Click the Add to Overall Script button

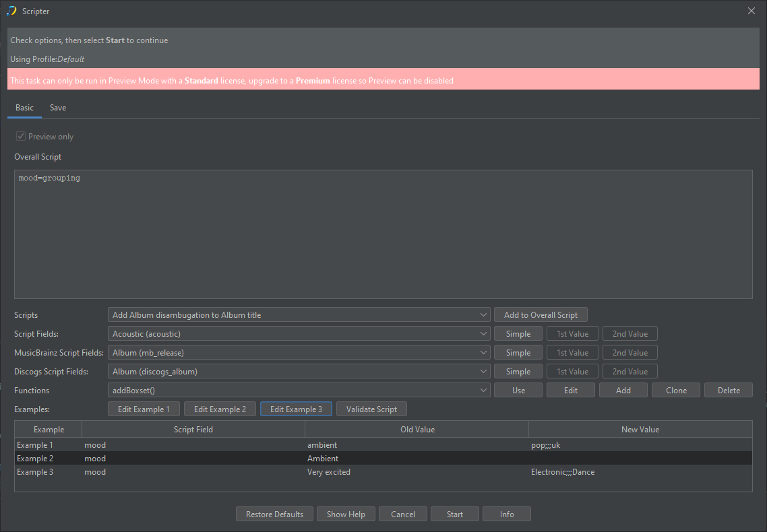coord(541,315)
